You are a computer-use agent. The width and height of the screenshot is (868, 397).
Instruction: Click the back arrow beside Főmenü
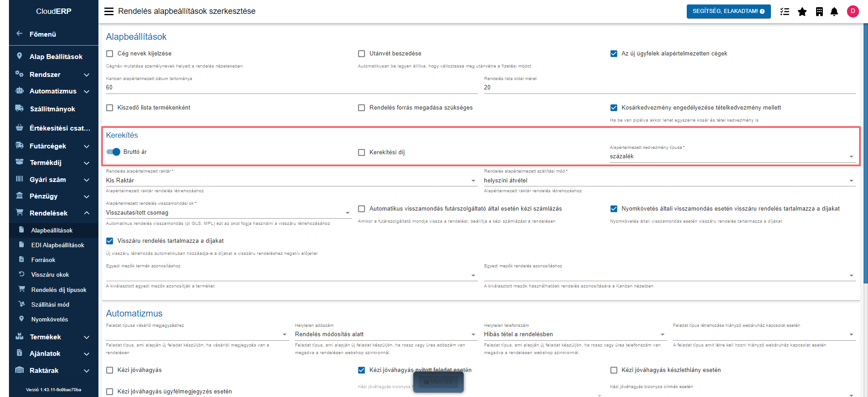coord(19,34)
